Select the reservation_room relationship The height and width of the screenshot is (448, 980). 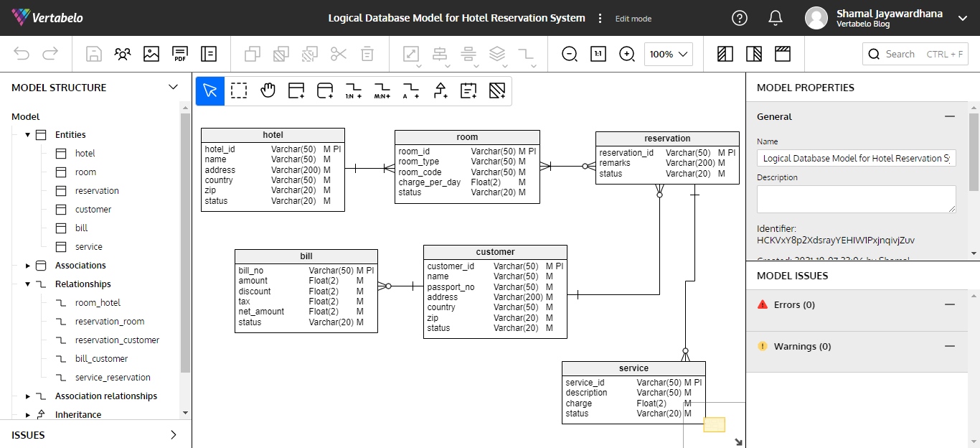[x=110, y=322]
